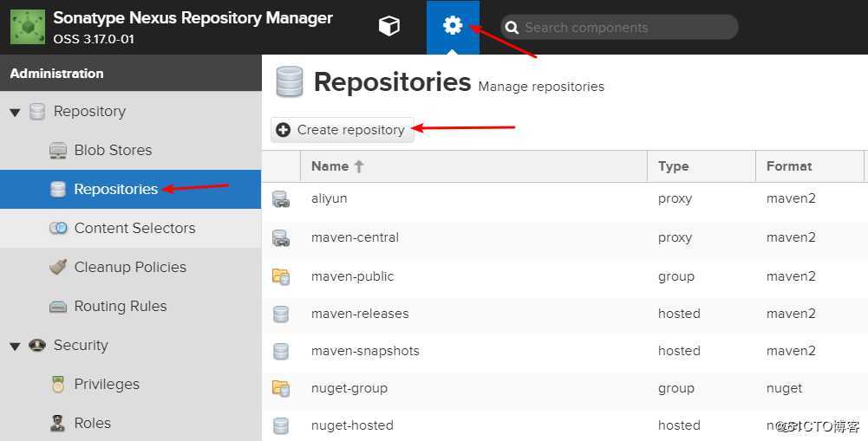Open the maven-releases repository row
Image resolution: width=868 pixels, height=441 pixels.
565,315
